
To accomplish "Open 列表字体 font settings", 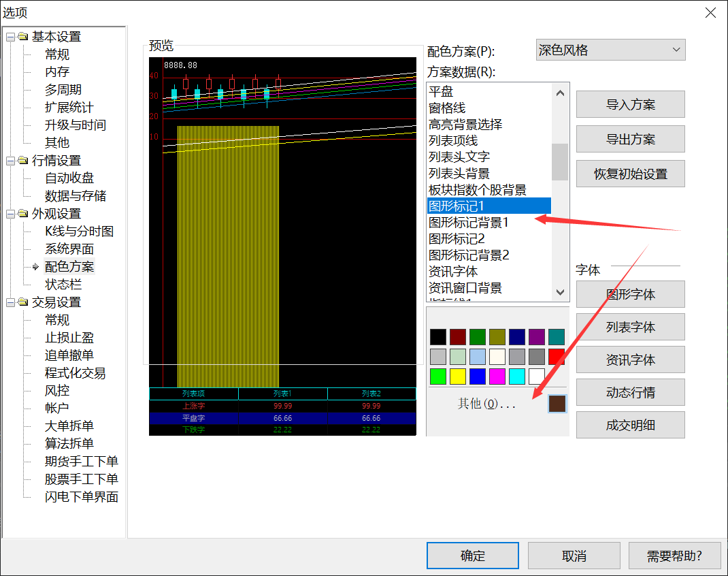I will (631, 327).
